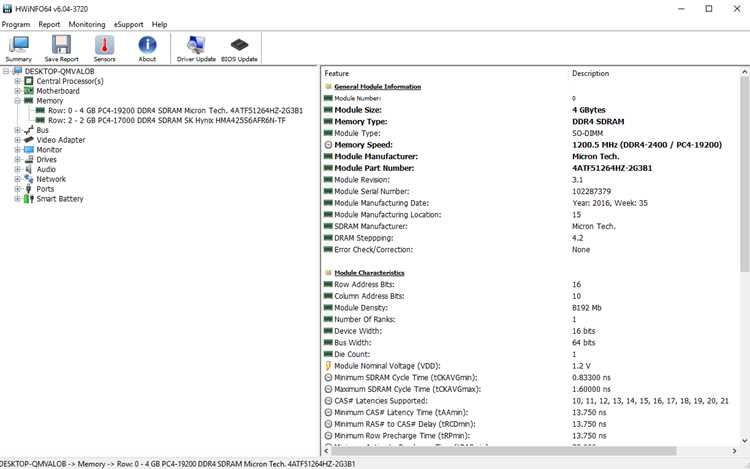Viewport: 750px width, 469px height.
Task: Collapse the Memory node
Action: click(x=17, y=101)
